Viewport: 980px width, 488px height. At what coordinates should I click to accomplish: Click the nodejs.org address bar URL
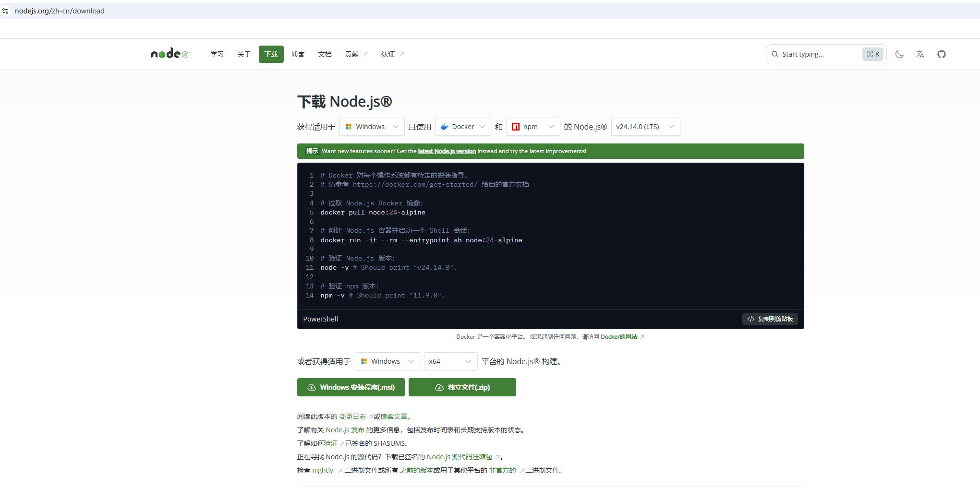60,11
